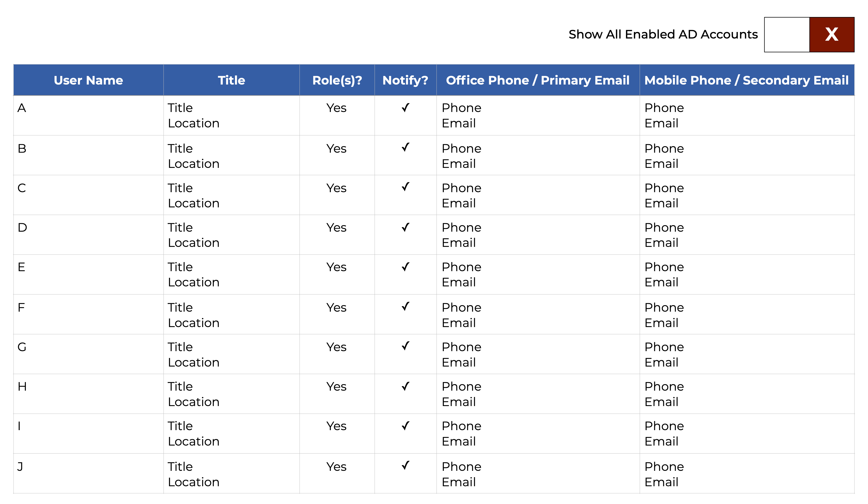
Task: Toggle Notify checkmark for user J
Action: 405,466
